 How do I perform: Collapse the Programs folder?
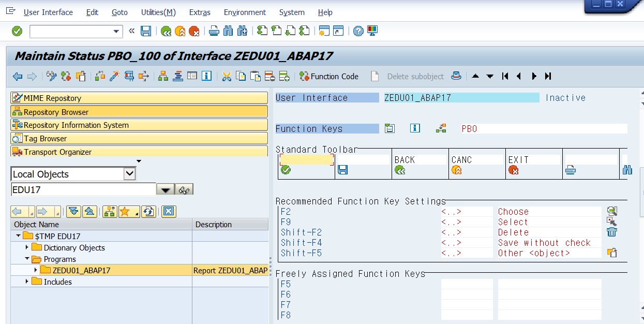tap(27, 259)
